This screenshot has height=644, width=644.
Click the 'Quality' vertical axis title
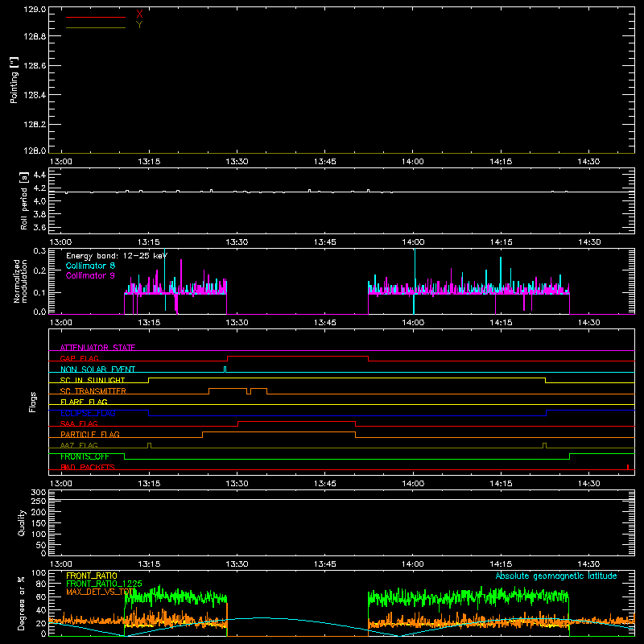coord(22,522)
